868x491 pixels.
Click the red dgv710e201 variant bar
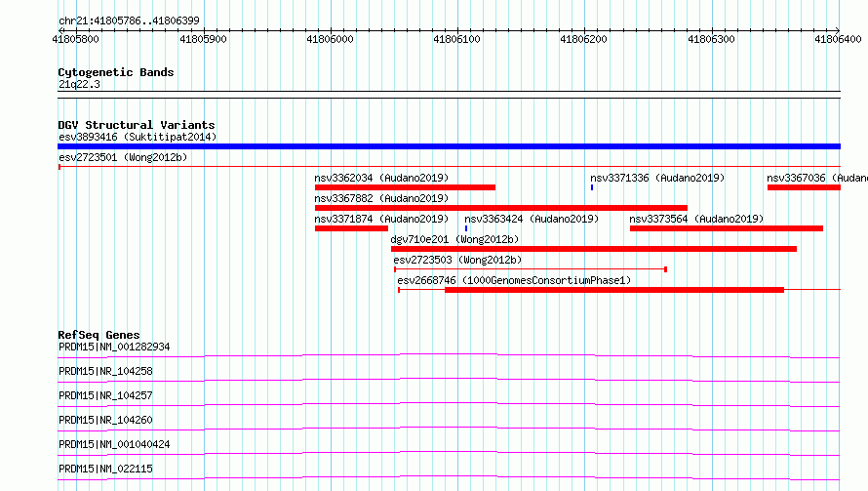click(593, 249)
